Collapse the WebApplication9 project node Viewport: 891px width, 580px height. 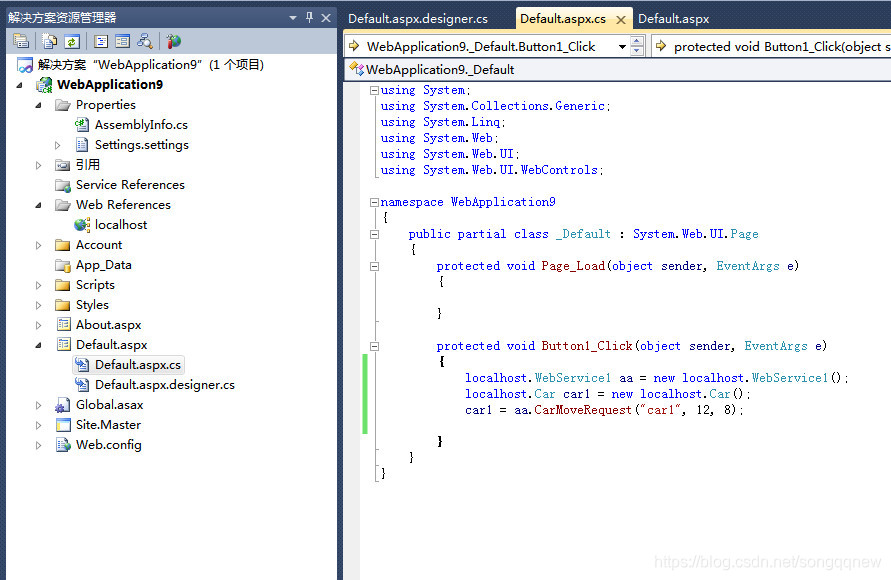(20, 85)
